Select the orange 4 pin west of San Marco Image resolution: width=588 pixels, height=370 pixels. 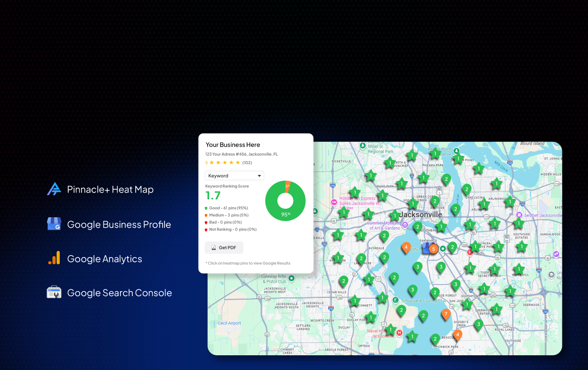[406, 247]
